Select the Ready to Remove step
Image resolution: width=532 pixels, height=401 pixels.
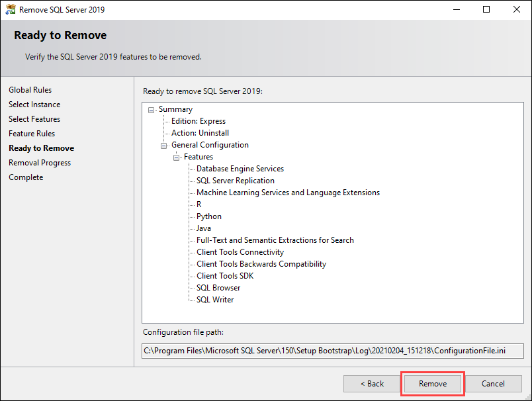click(x=42, y=148)
